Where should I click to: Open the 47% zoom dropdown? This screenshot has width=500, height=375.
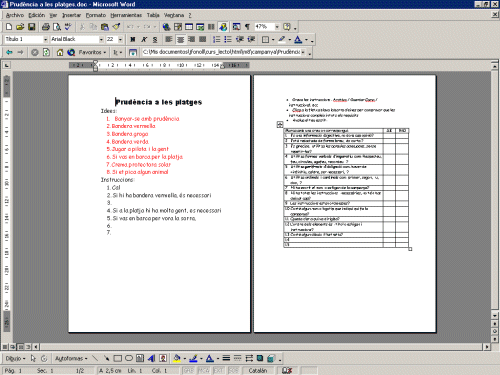pyautogui.click(x=277, y=27)
